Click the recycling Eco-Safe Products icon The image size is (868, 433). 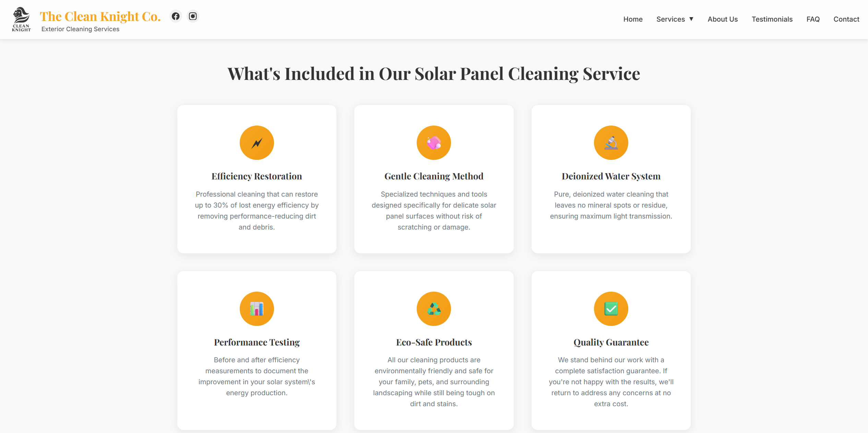[433, 309]
